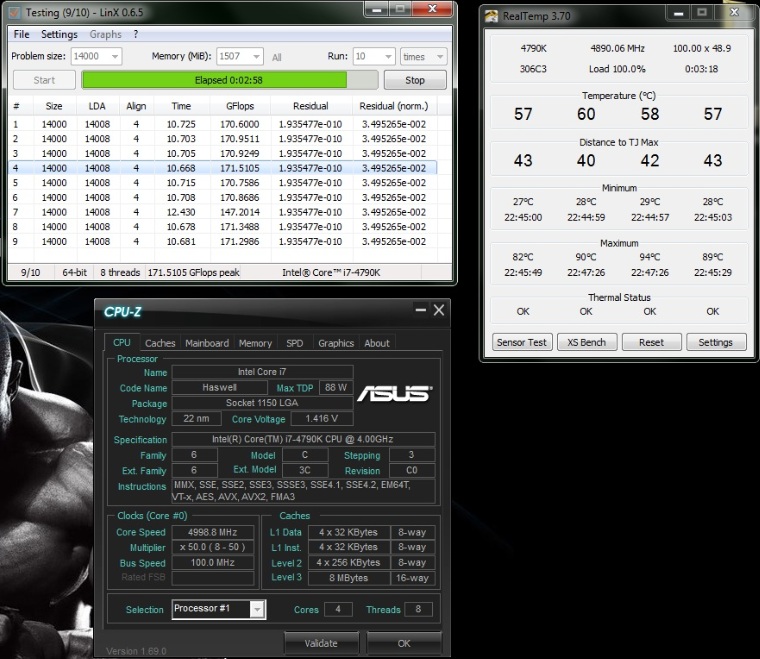The width and height of the screenshot is (760, 659).
Task: Click the Residual column header
Action: [x=310, y=106]
